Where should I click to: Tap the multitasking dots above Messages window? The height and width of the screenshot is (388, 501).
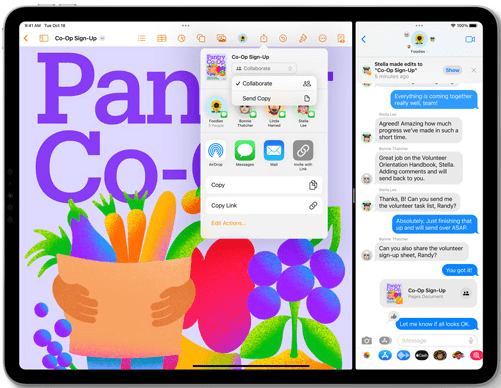(x=419, y=25)
